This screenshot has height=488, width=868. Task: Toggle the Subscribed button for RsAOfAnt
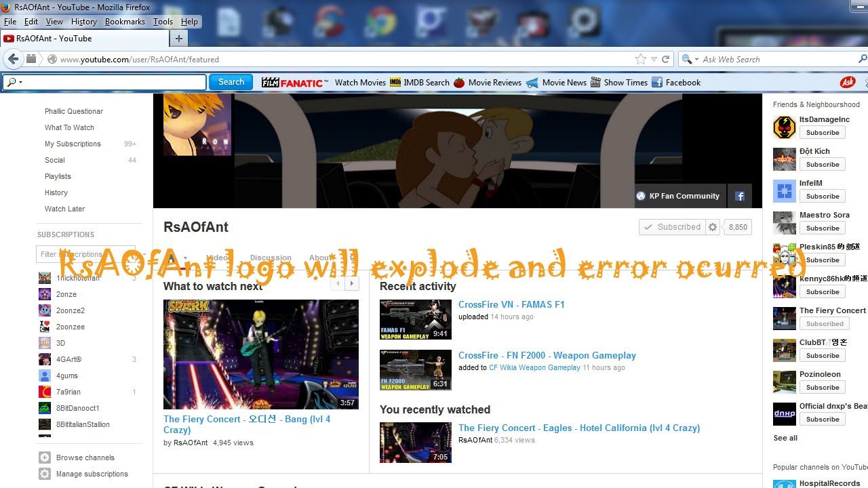(672, 227)
